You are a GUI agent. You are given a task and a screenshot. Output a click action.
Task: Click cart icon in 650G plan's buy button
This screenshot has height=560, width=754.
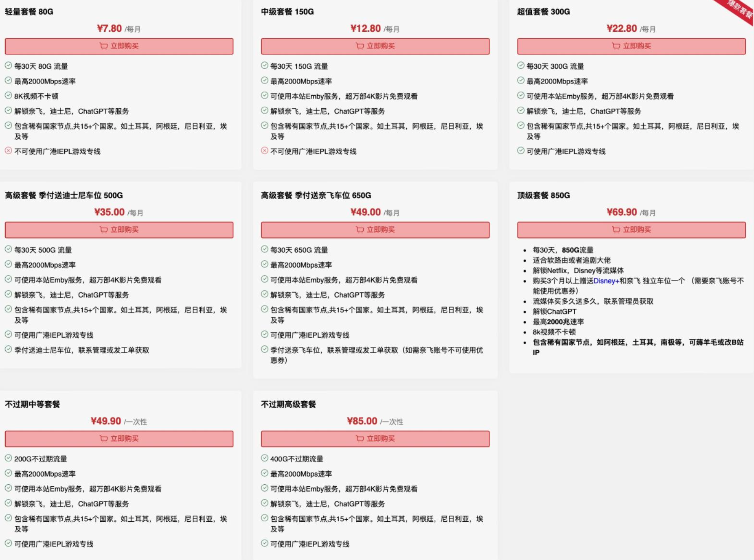[359, 230]
